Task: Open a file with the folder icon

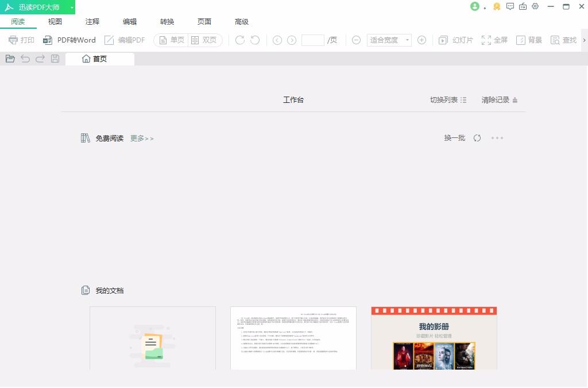Action: click(x=10, y=58)
